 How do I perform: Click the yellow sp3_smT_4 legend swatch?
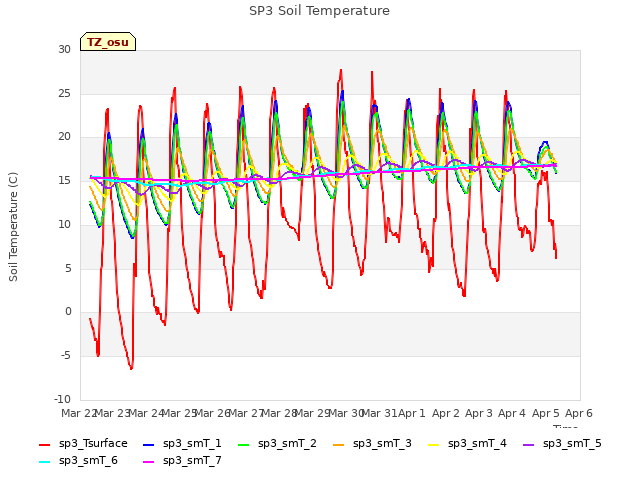(434, 444)
